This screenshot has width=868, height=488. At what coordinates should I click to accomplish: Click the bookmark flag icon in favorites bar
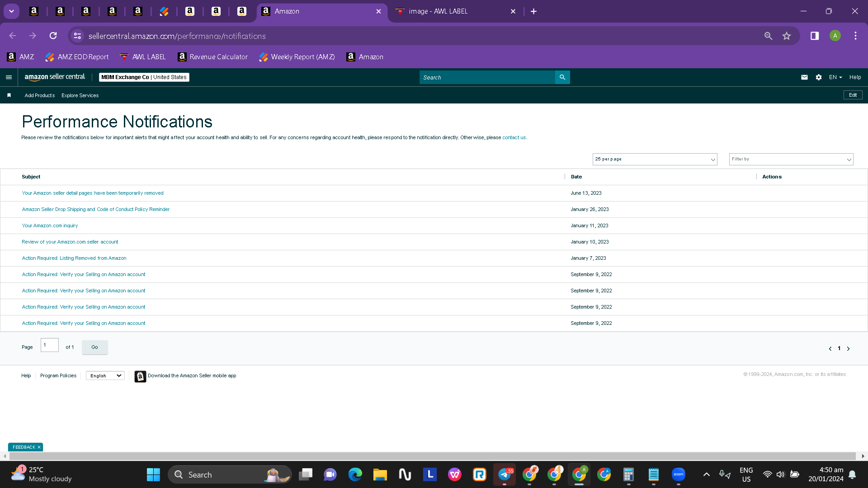9,95
